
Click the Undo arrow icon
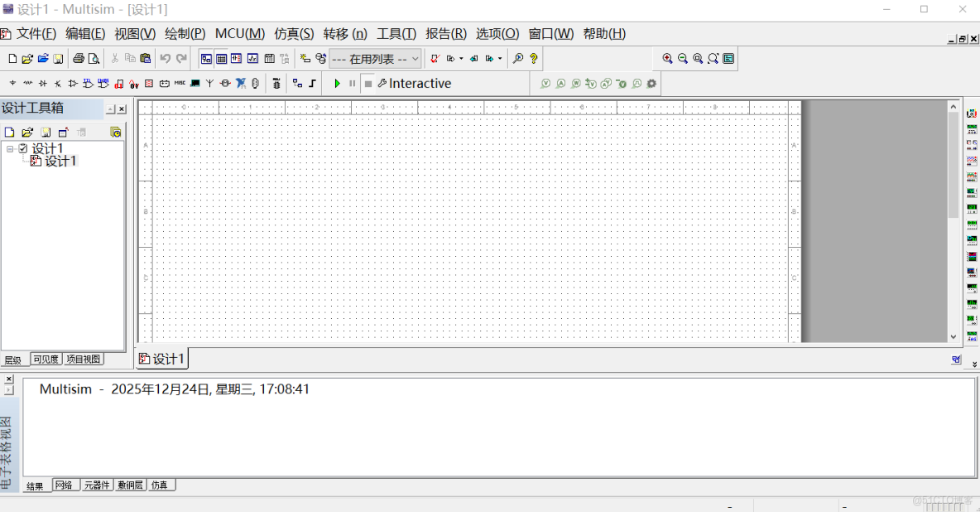(x=165, y=58)
